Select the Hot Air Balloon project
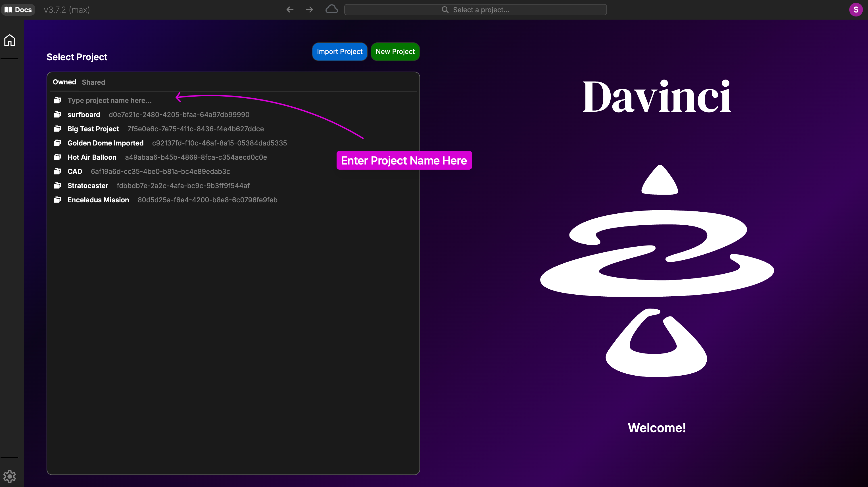The height and width of the screenshot is (487, 868). (x=92, y=157)
